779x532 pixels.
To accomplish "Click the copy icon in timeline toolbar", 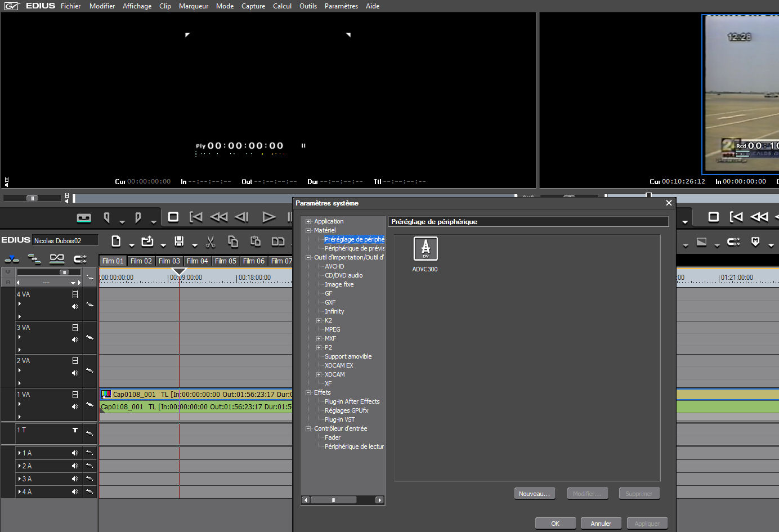I will coord(233,242).
